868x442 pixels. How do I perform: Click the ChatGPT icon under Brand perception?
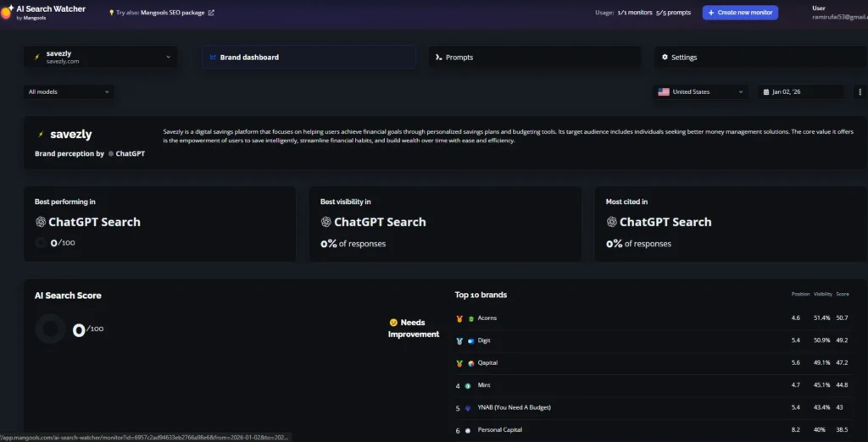pos(111,154)
